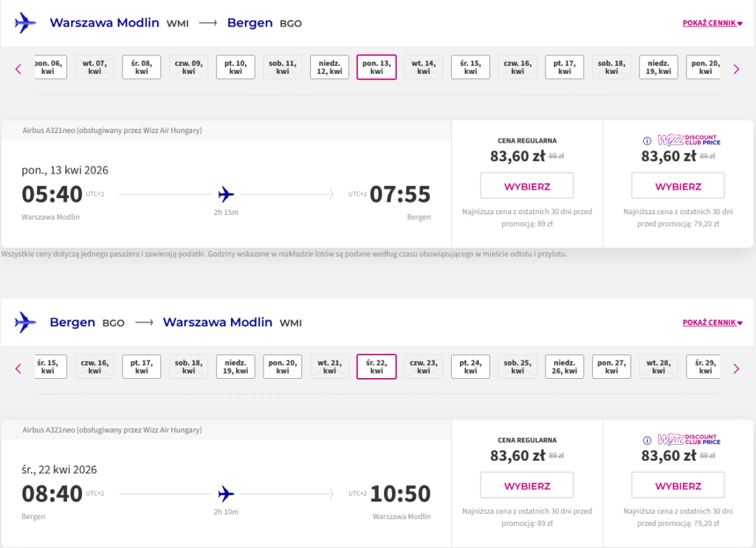Screen dimensions: 756x548
Task: Choose regular price Wybierz for outbound flight
Action: click(x=527, y=186)
